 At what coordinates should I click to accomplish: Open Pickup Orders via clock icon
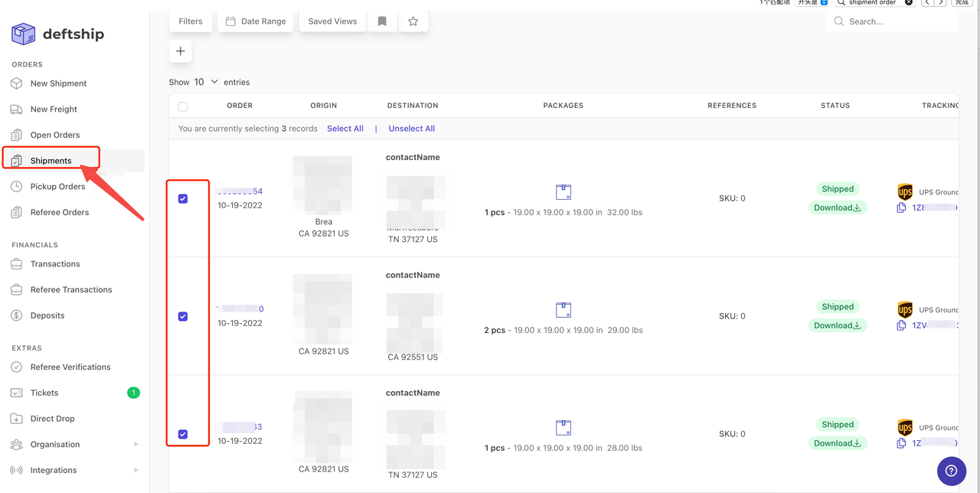pos(17,187)
